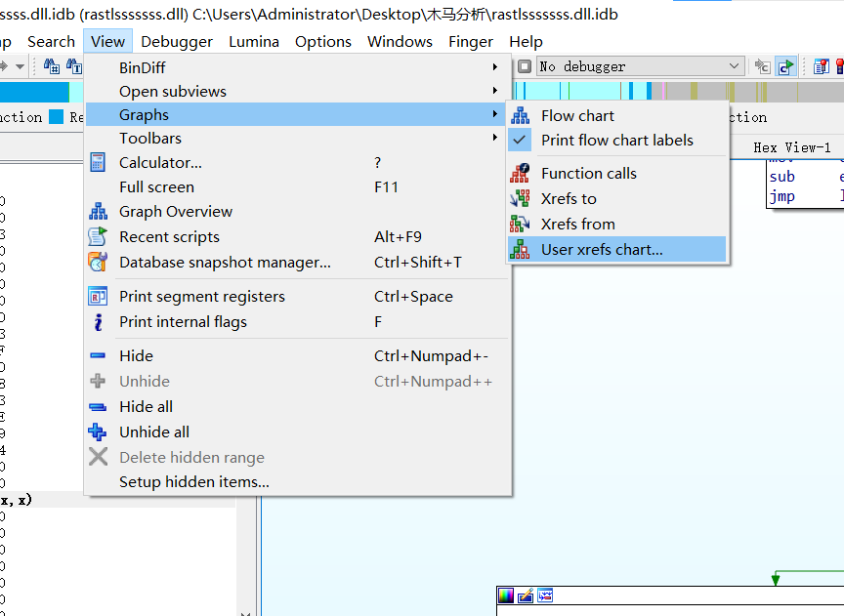Image resolution: width=844 pixels, height=616 pixels.
Task: Click the binoculars search immediate value icon
Action: pos(51,66)
